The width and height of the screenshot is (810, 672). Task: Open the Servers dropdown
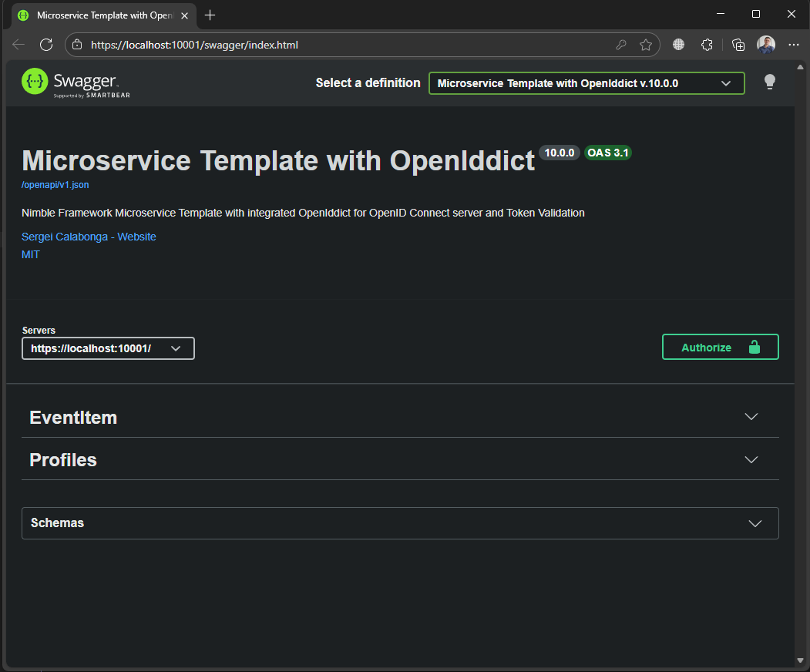click(x=108, y=348)
